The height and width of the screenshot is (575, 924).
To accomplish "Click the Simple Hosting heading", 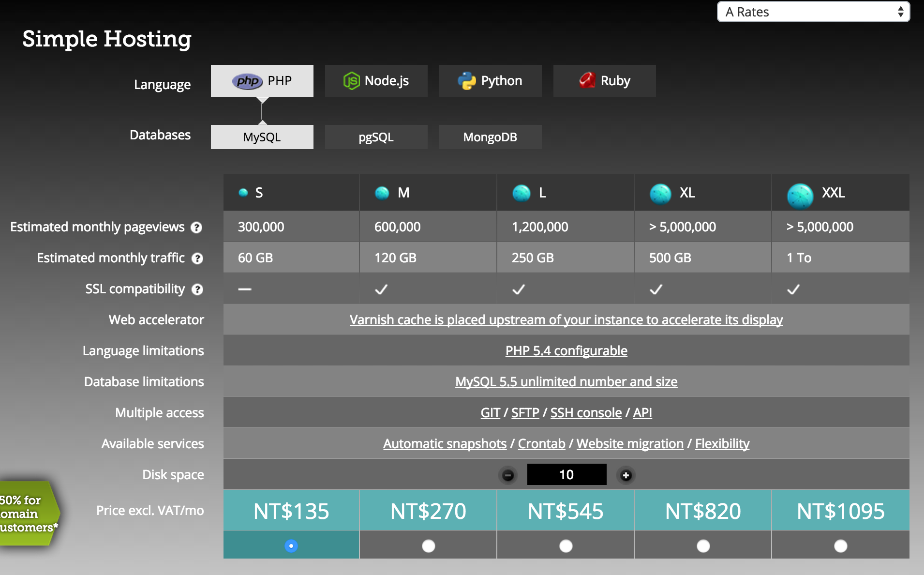I will click(x=107, y=39).
